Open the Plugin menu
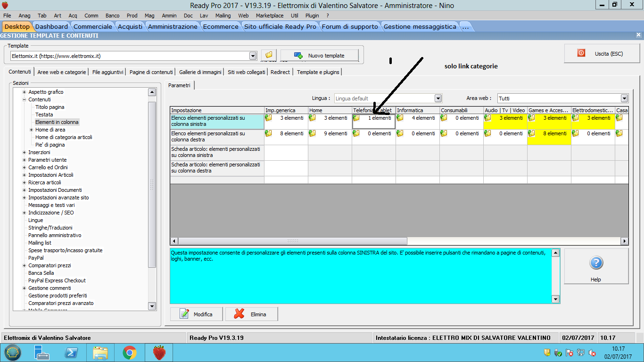The width and height of the screenshot is (644, 362). 312,16
